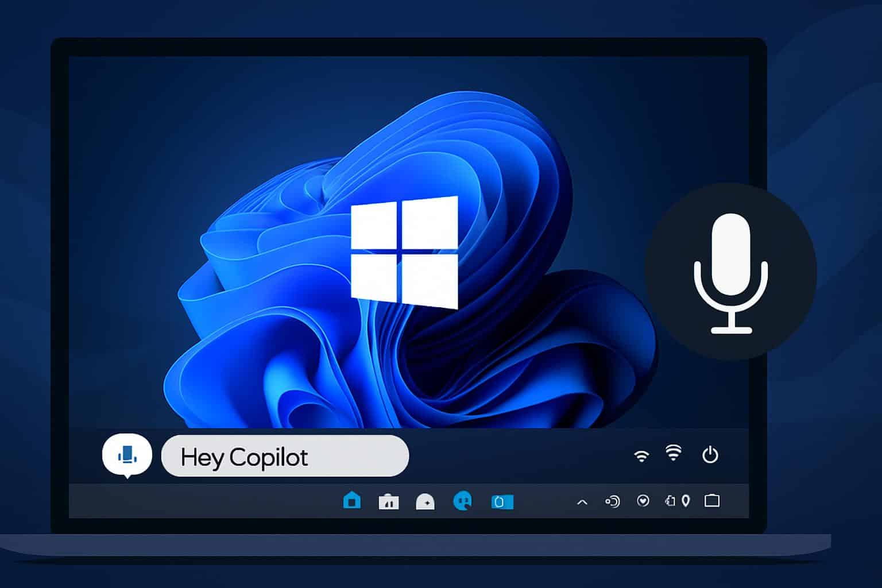Image resolution: width=882 pixels, height=588 pixels.
Task: Open the blue round face taskbar icon
Action: (462, 501)
